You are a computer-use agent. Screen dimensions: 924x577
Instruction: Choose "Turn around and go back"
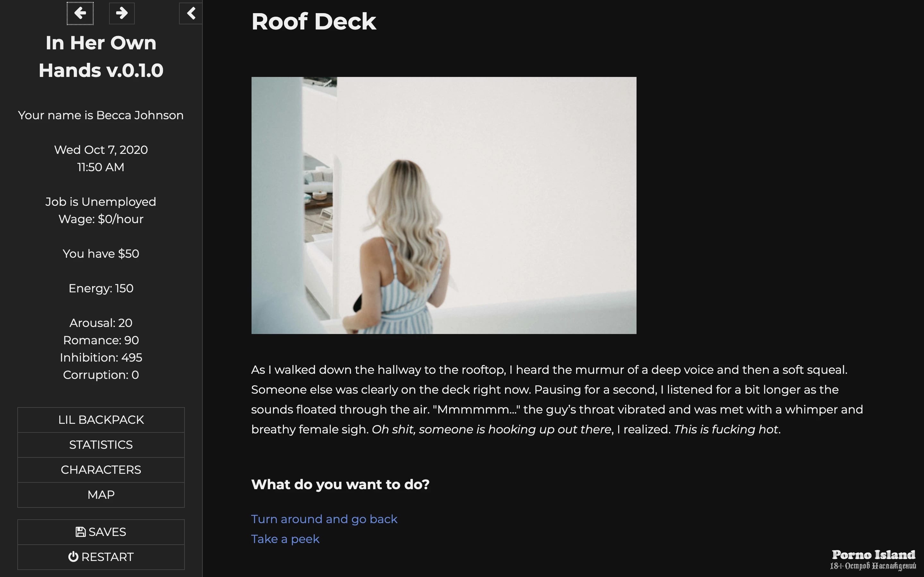[x=324, y=519]
